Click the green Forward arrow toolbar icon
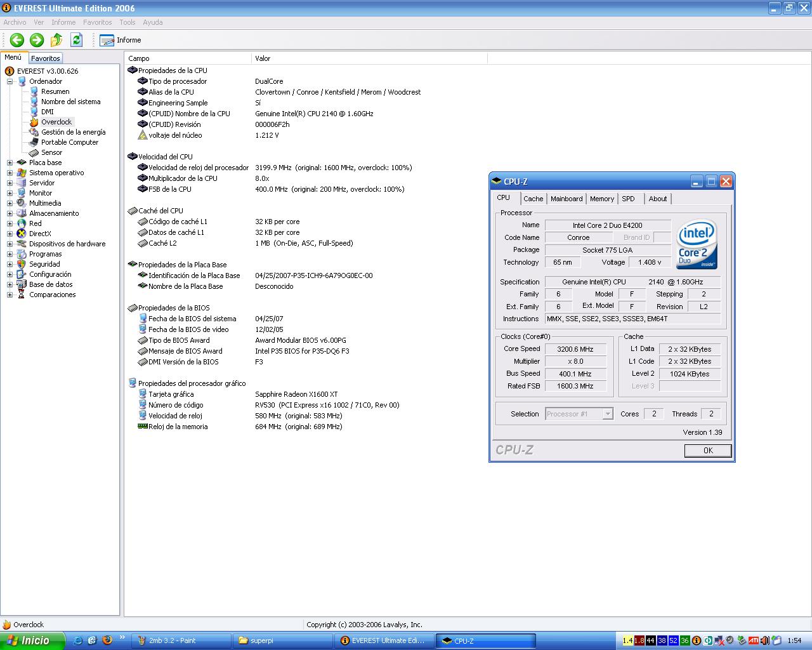 (37, 40)
